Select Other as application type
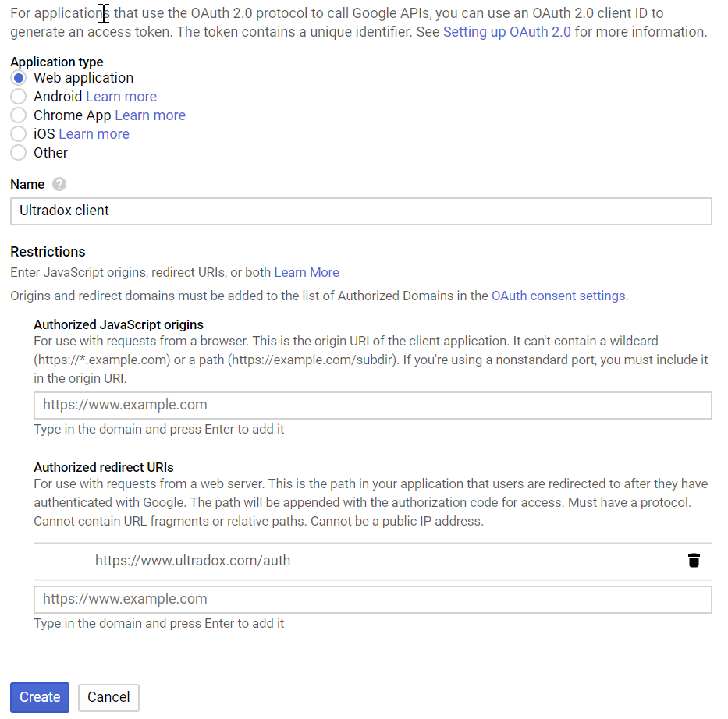 point(19,153)
